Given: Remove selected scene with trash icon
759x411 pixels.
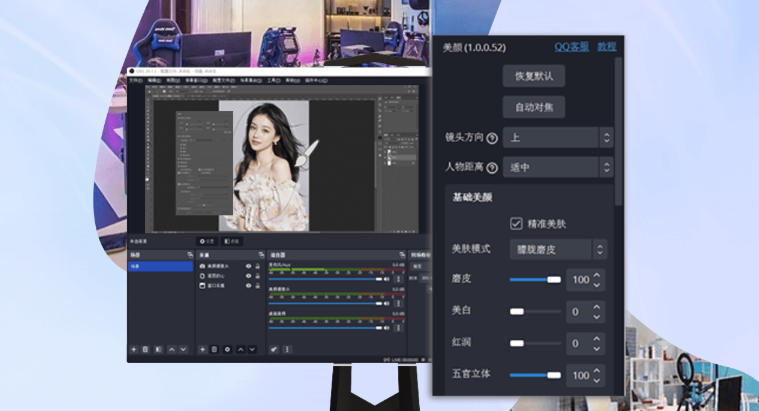Looking at the screenshot, I should (x=145, y=349).
